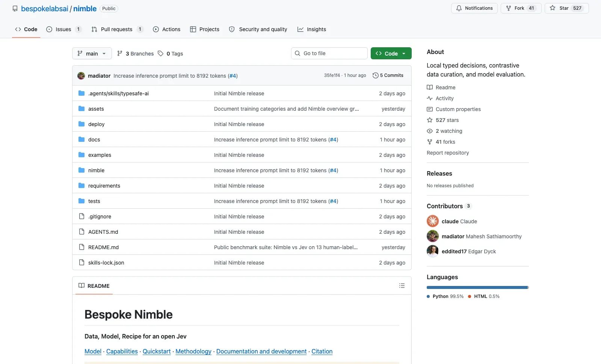Open the requirements folder name
This screenshot has width=601, height=364.
(104, 186)
